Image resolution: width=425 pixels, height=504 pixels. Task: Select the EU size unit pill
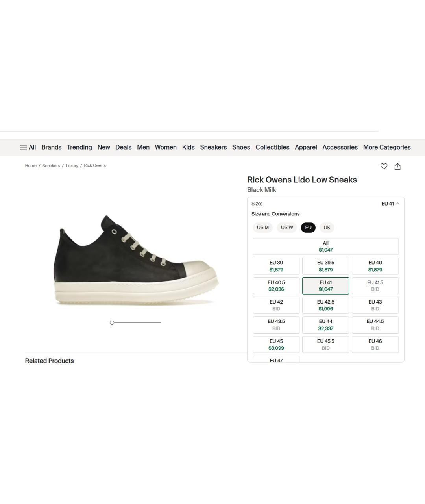coord(308,228)
